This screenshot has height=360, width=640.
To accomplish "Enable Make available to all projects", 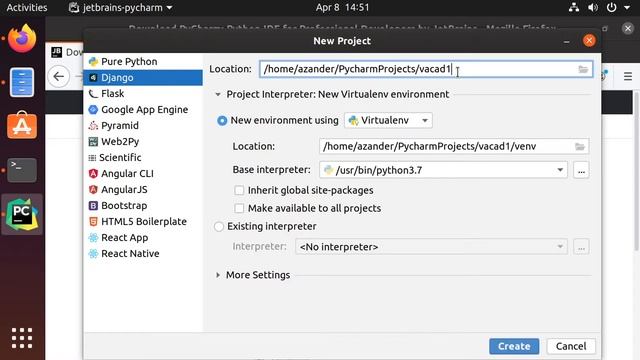I will point(239,208).
